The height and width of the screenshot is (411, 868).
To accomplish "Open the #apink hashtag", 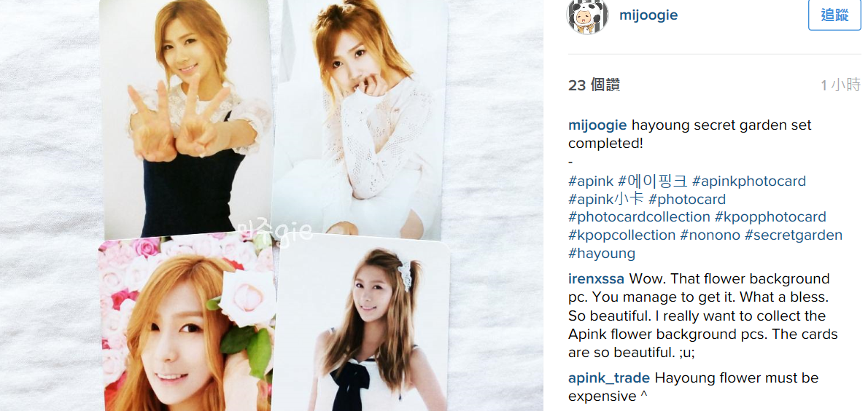I will (x=591, y=181).
